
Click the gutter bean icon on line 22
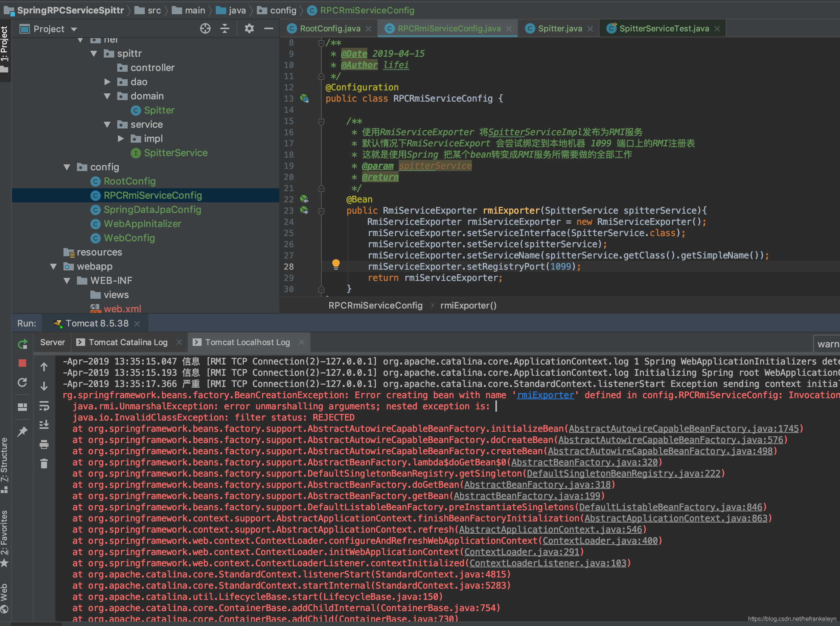305,199
